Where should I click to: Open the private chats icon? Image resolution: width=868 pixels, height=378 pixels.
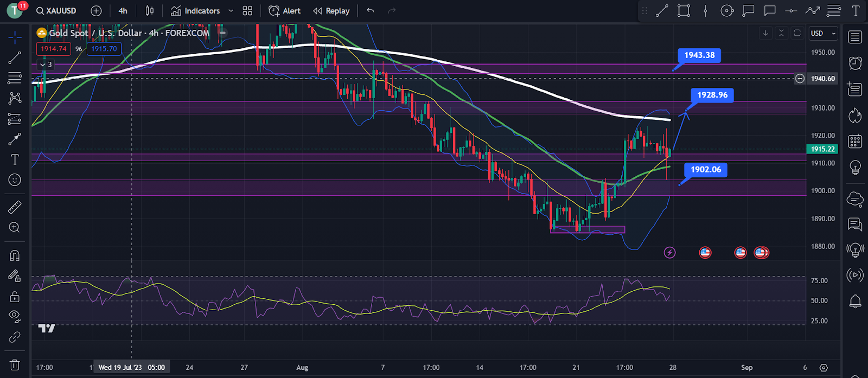855,223
